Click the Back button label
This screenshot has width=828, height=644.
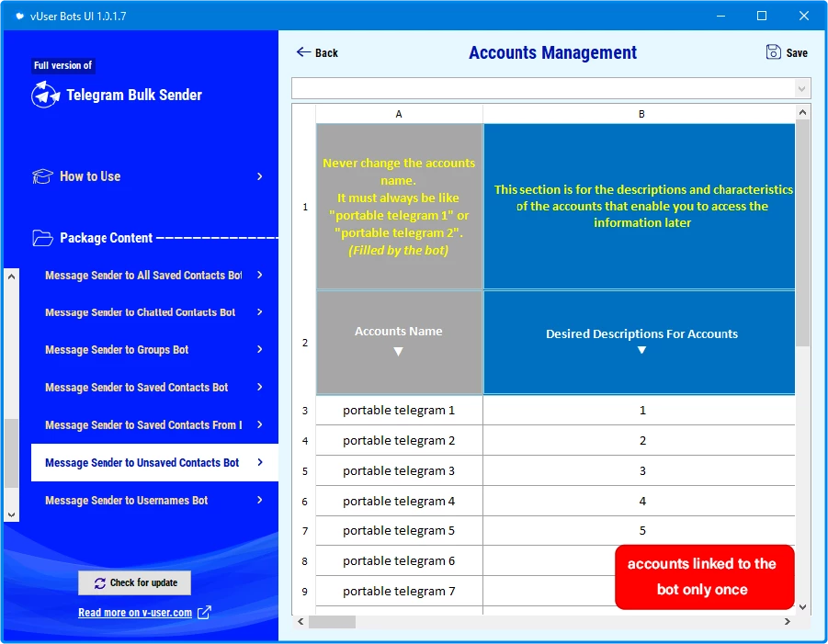(326, 52)
